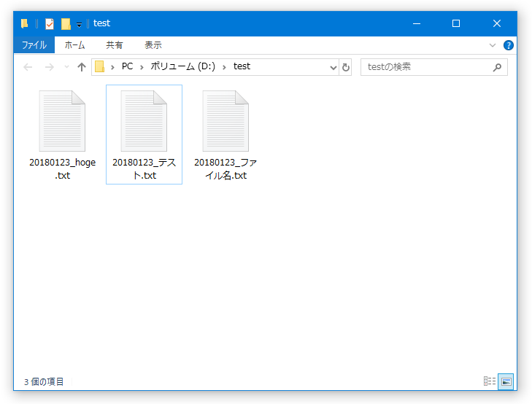532x404 pixels.
Task: Open the ファイル menu tab
Action: (x=34, y=45)
